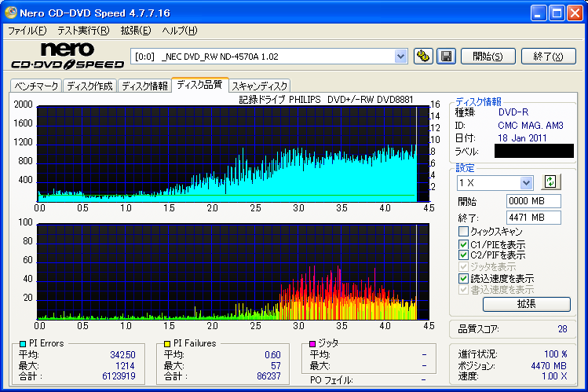Screen dimensions: 588x392
Task: Open the テスト実行(R) menu
Action: pyautogui.click(x=83, y=31)
